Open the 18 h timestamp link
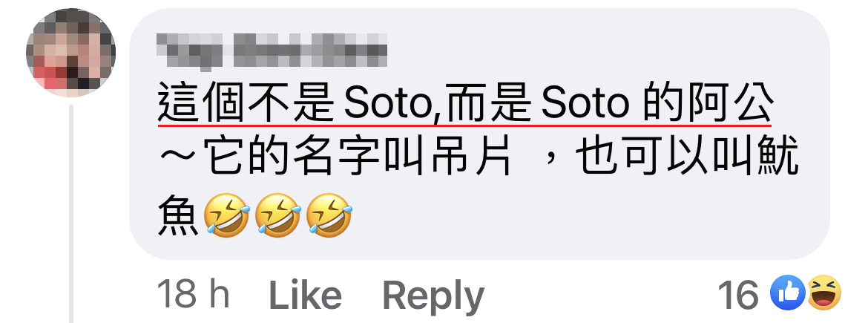The image size is (868, 323). (x=193, y=294)
